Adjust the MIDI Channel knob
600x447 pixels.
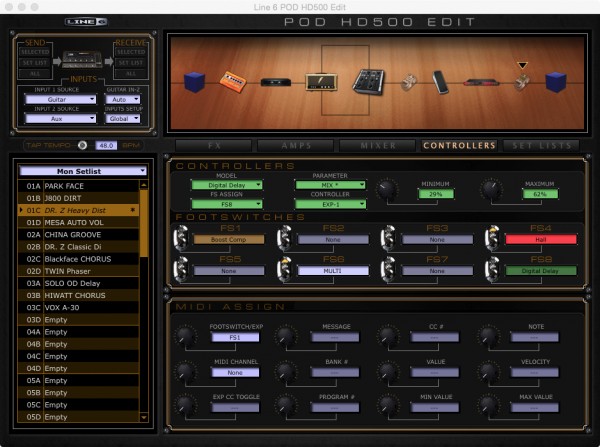click(185, 370)
